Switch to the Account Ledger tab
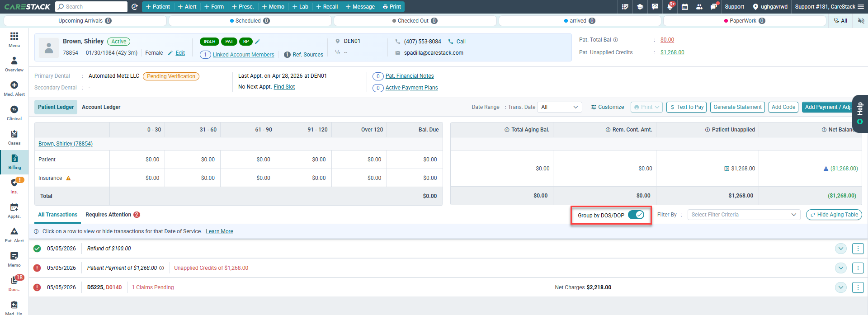Viewport: 868px width, 315px height. point(101,107)
